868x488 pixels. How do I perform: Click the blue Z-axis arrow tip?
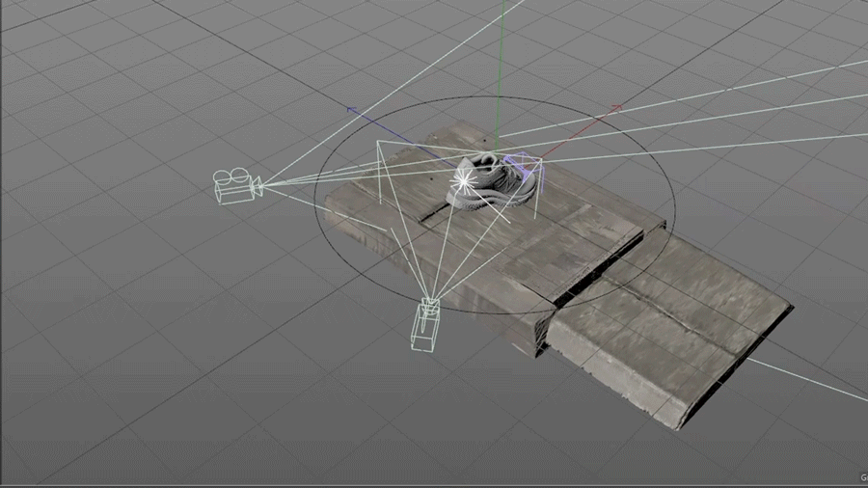(352, 111)
